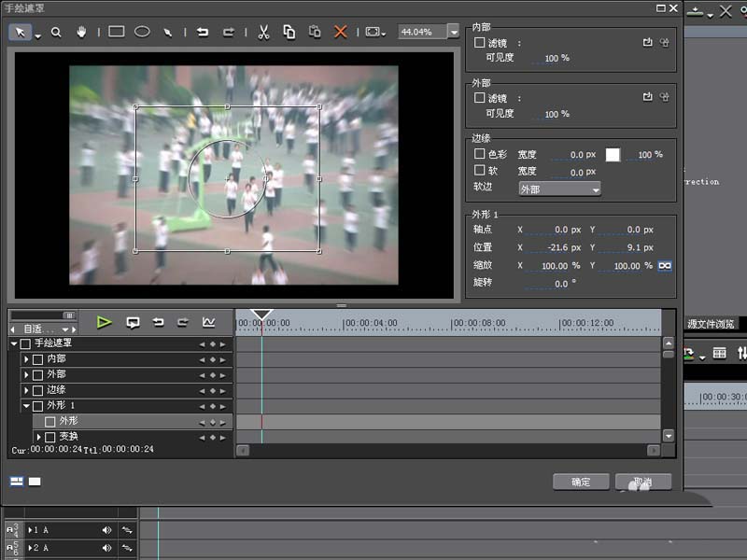This screenshot has width=747, height=560.
Task: Switch to split layout view icon
Action: click(x=17, y=482)
